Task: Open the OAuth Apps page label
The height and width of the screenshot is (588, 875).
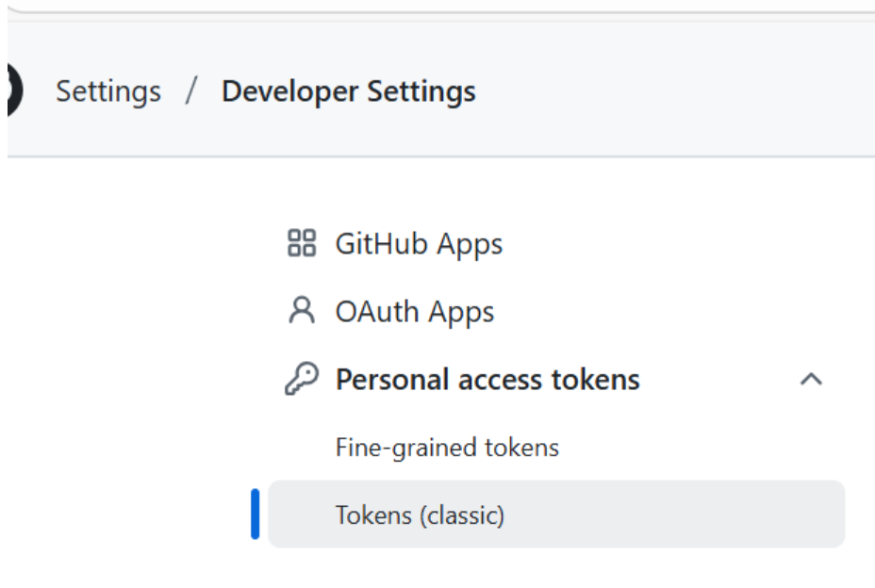Action: (415, 312)
